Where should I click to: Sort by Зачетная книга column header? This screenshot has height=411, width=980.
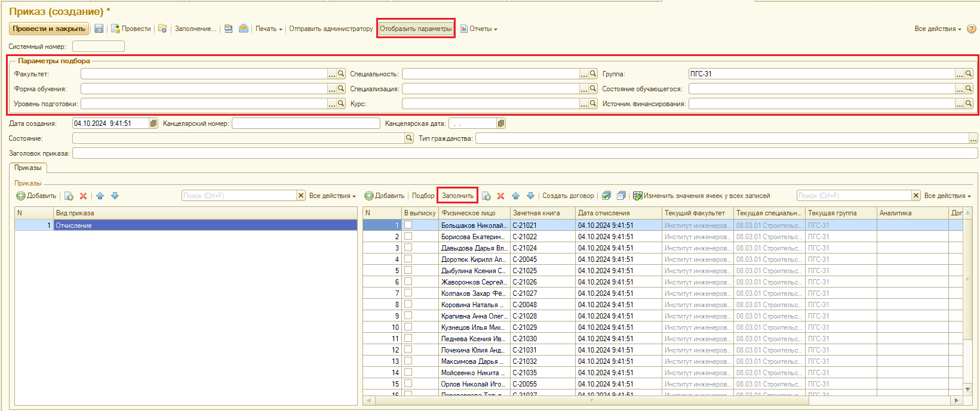tap(542, 213)
